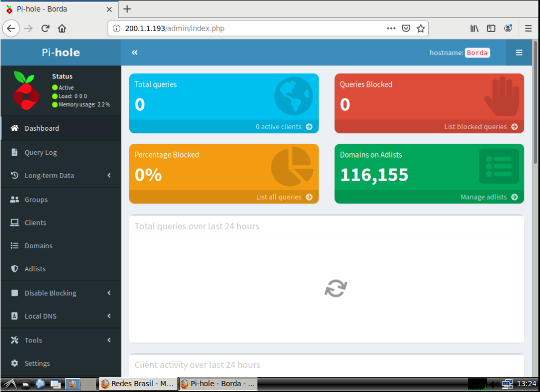The height and width of the screenshot is (392, 540).
Task: Switch to Pi-hole - Borda taskbar window
Action: 218,384
